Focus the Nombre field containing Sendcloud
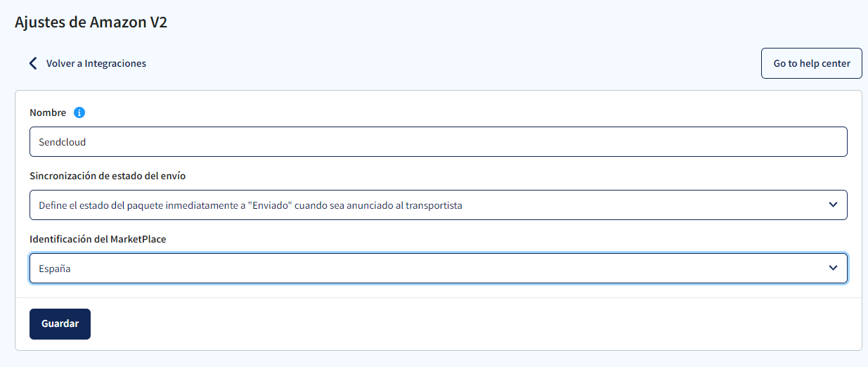Viewport: 868px width, 367px height. click(439, 141)
